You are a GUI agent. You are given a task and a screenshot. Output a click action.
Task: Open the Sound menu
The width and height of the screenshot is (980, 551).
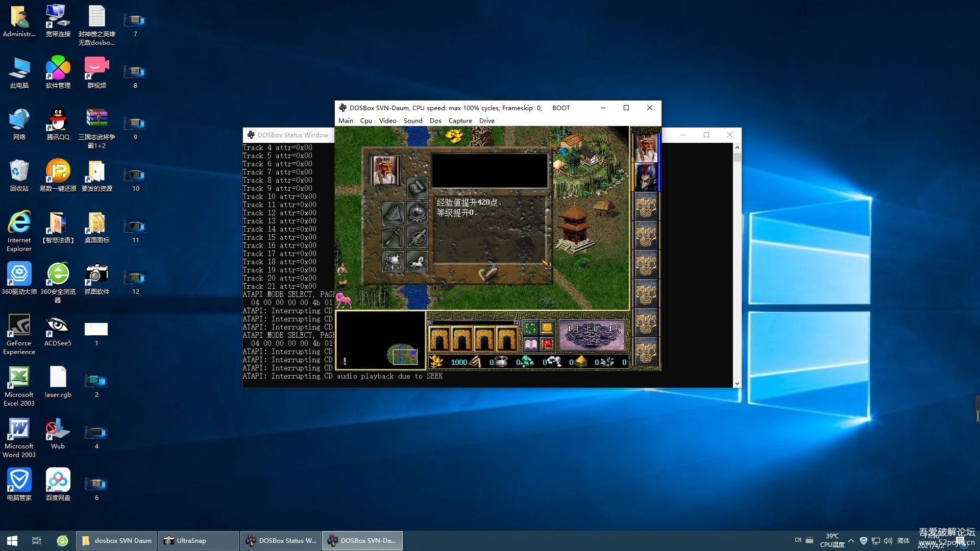[x=412, y=121]
